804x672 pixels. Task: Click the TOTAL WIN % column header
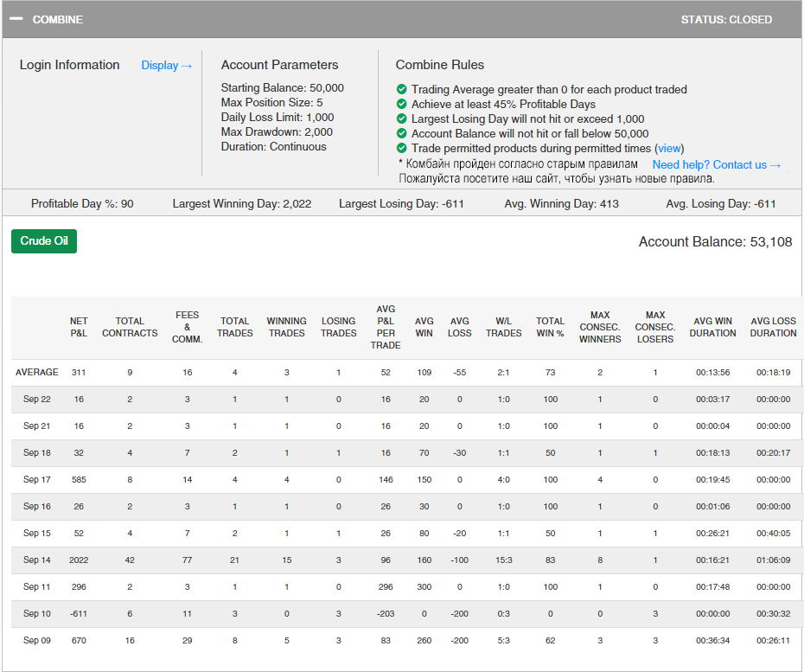click(550, 327)
